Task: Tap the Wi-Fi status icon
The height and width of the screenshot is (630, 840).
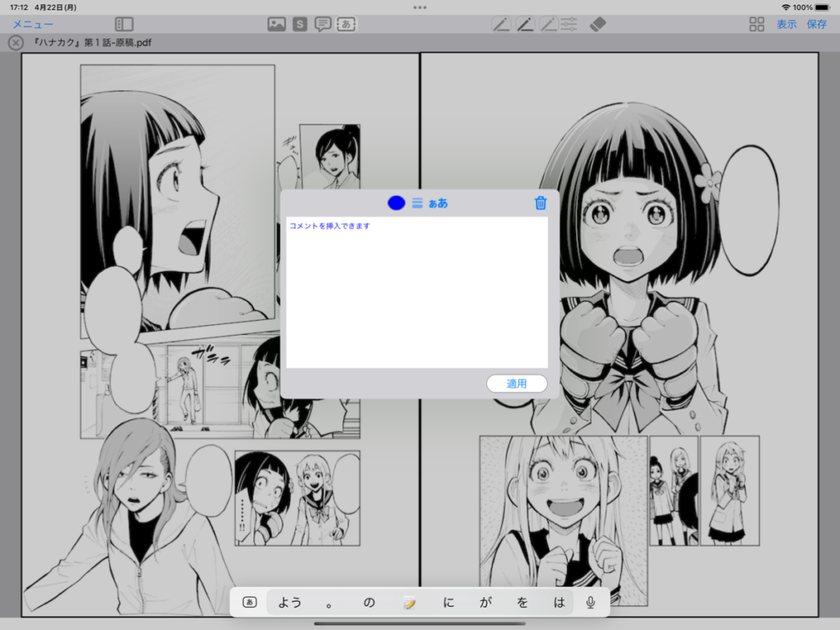Action: tap(786, 7)
